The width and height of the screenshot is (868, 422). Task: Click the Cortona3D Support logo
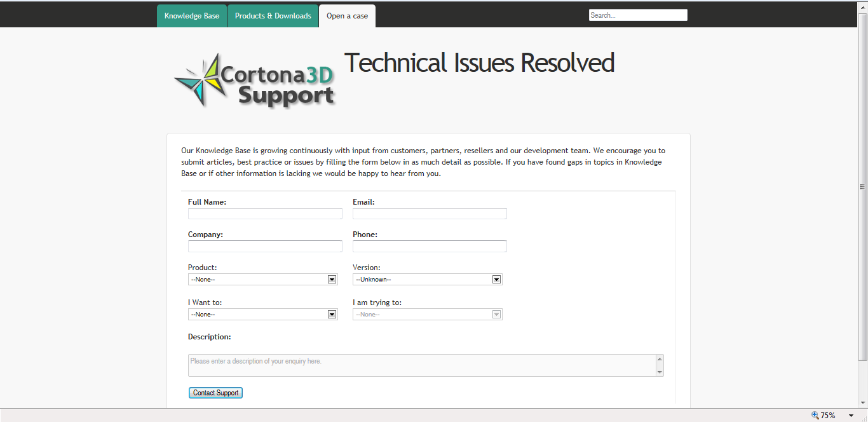[x=254, y=81]
